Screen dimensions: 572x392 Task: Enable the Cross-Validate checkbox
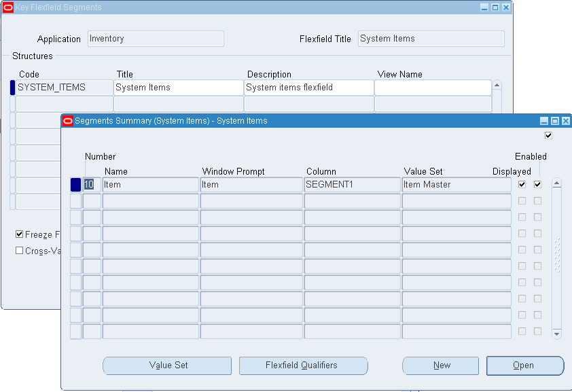19,251
